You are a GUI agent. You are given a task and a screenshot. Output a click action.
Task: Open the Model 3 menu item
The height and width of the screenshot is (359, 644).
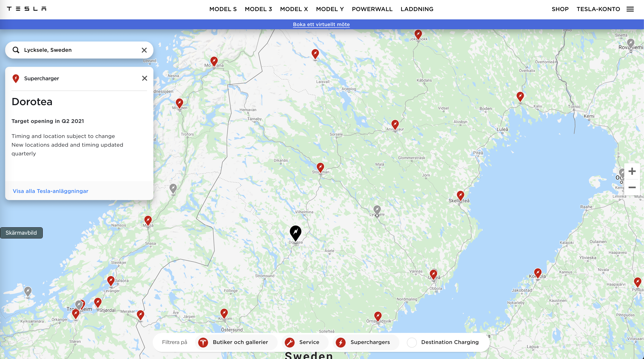(x=258, y=9)
